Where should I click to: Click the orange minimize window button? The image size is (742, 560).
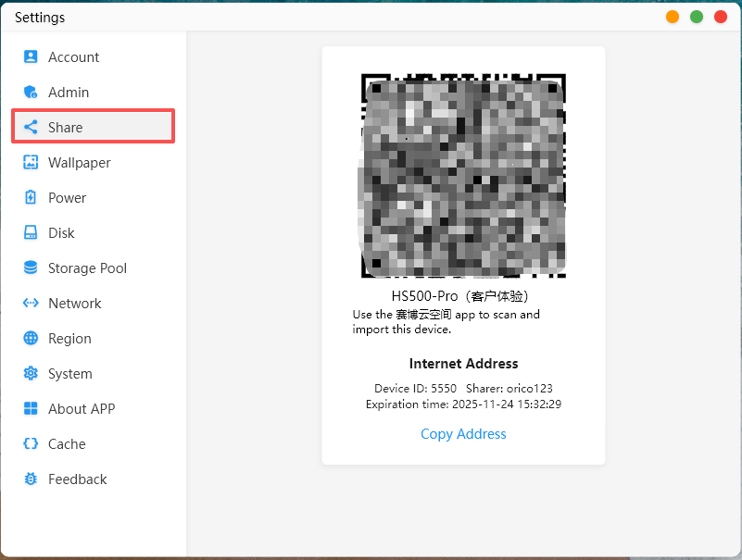pyautogui.click(x=673, y=17)
